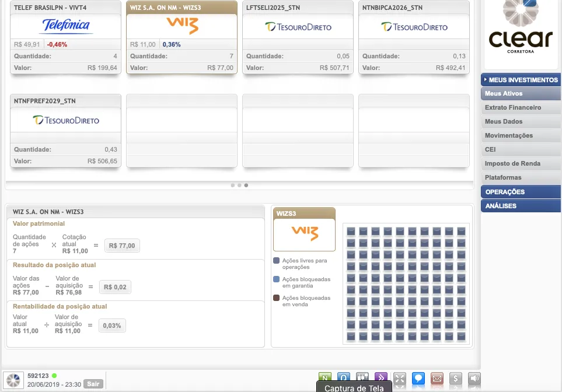The width and height of the screenshot is (562, 392).
Task: Enter fullscreen with the expand arrows icon
Action: pyautogui.click(x=400, y=378)
